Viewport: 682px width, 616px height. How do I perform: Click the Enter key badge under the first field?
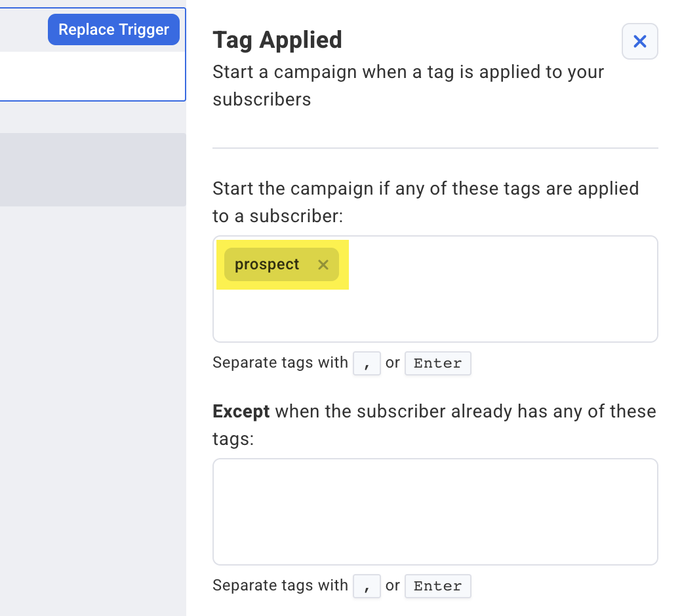437,363
